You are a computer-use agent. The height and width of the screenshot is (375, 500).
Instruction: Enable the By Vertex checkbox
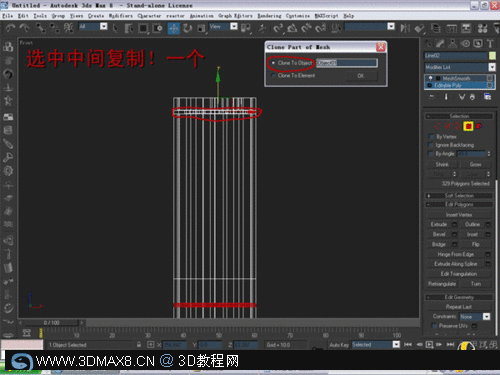(x=432, y=137)
